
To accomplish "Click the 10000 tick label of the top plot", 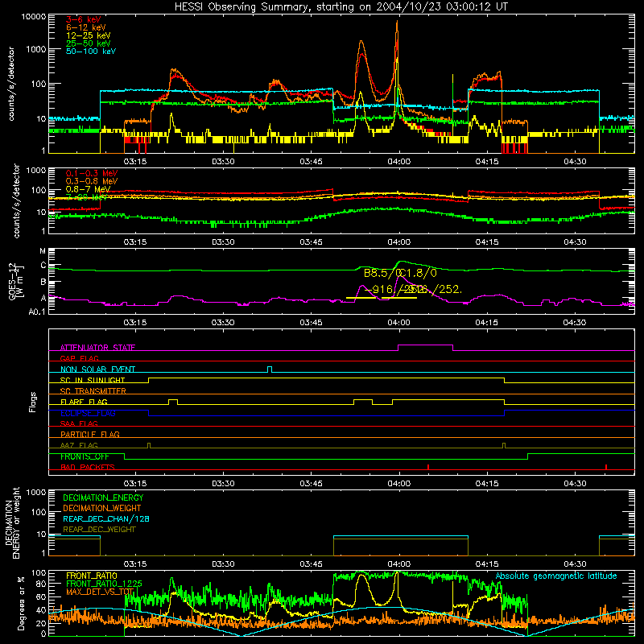I will [34, 17].
